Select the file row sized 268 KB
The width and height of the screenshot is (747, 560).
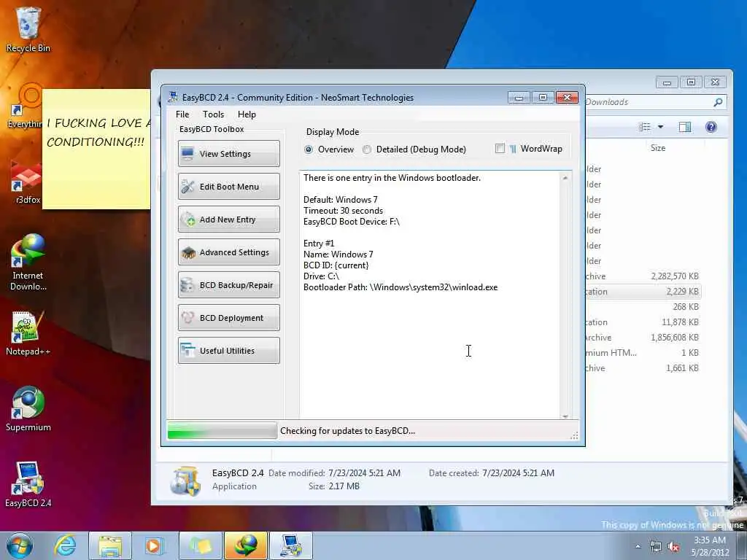tap(643, 307)
